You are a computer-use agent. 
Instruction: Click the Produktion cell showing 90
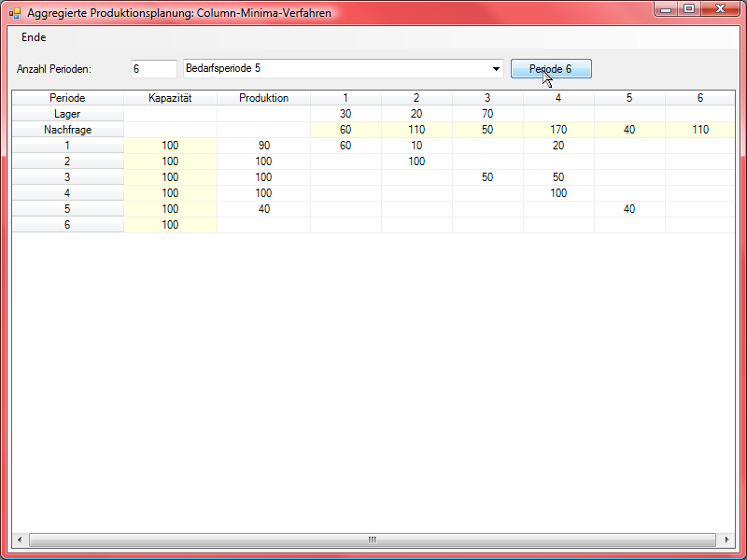263,146
